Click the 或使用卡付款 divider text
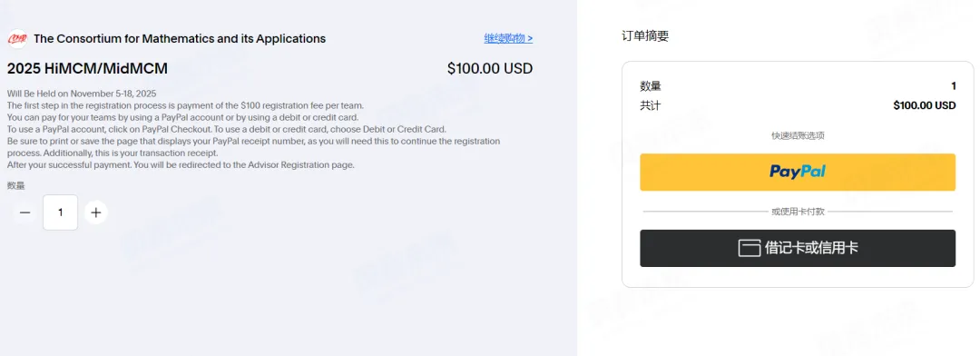Viewport: 980px width, 356px height. click(x=798, y=212)
